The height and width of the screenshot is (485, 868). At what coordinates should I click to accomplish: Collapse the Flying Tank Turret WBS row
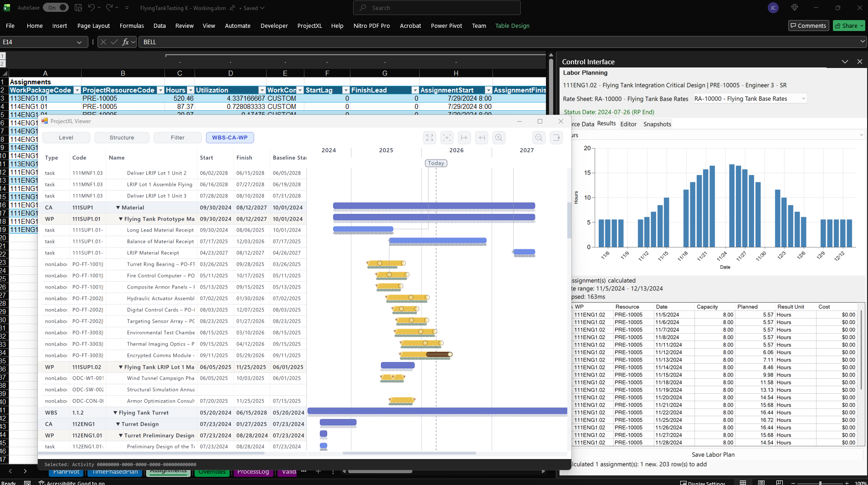[x=115, y=413]
